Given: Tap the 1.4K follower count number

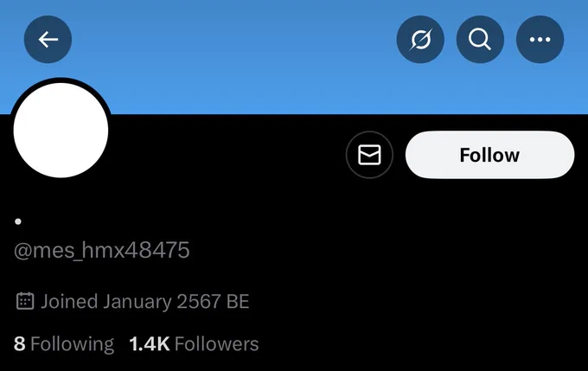Looking at the screenshot, I should (150, 344).
